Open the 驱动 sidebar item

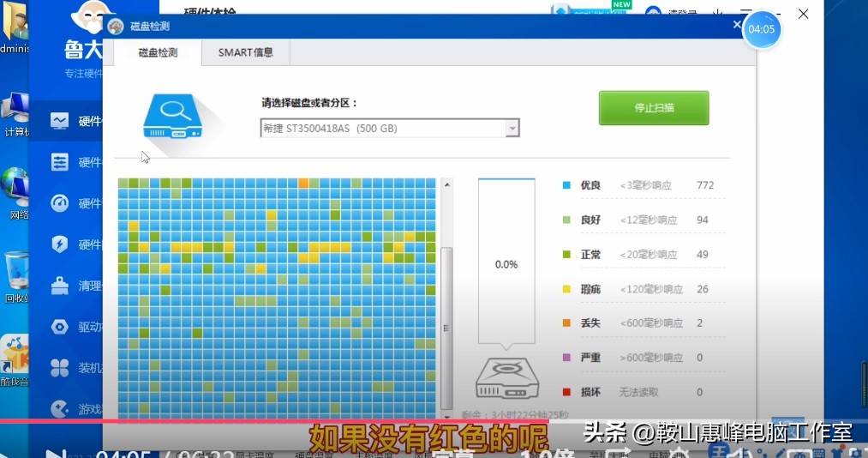(x=66, y=327)
